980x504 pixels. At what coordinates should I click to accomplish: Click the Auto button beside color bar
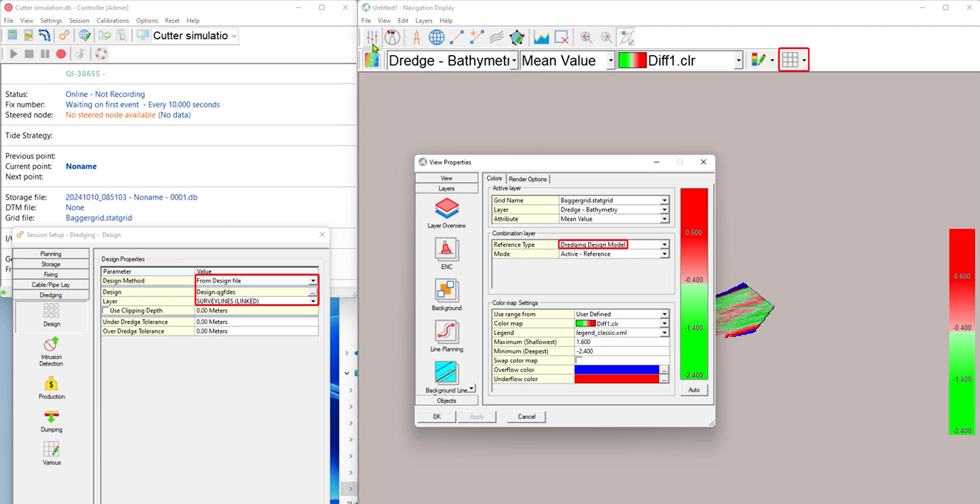(x=694, y=390)
